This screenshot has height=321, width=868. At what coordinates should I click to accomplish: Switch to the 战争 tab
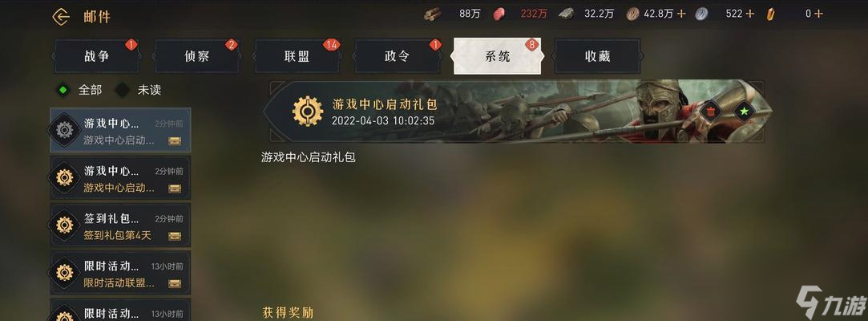96,56
